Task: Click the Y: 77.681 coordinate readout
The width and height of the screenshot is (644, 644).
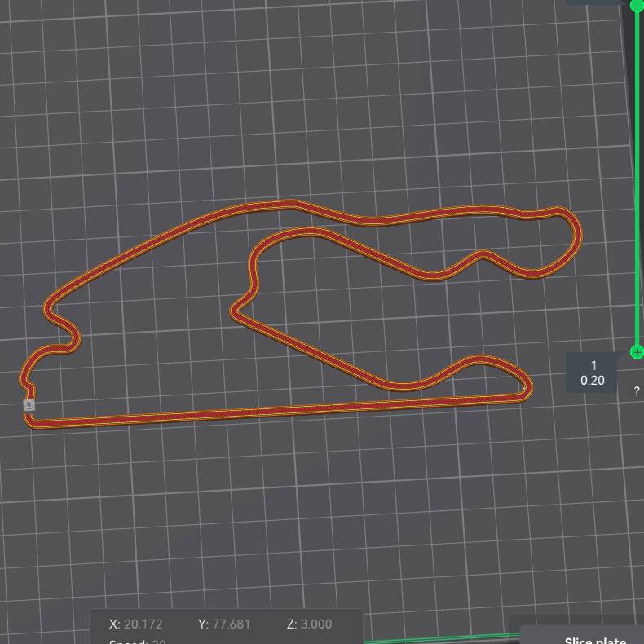Action: (224, 624)
